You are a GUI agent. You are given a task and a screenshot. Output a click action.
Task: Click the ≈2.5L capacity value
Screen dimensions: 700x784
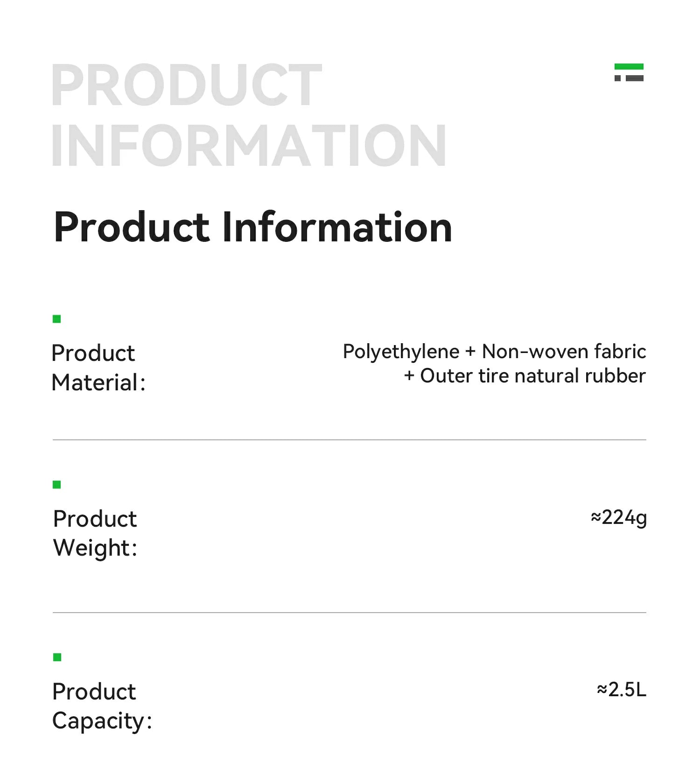(x=622, y=690)
